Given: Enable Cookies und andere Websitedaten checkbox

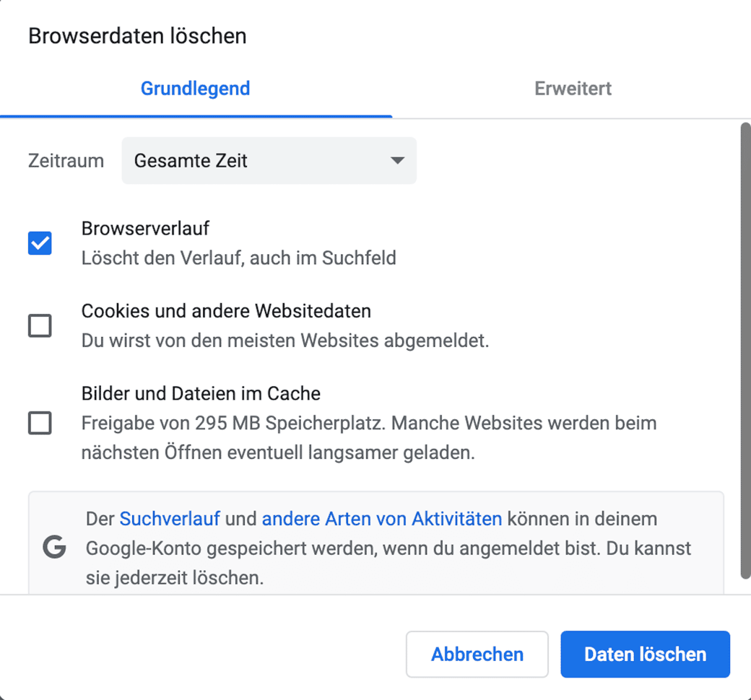Looking at the screenshot, I should (x=40, y=325).
